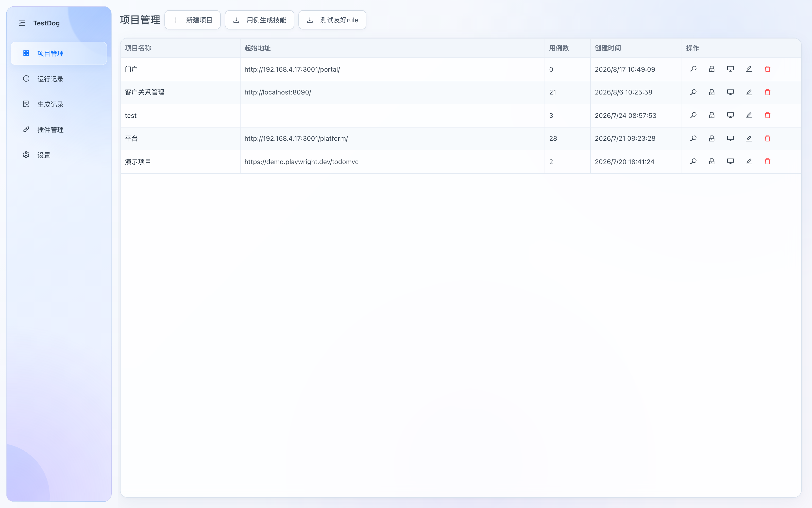The image size is (812, 508).
Task: Download 用例生成技能
Action: point(259,20)
